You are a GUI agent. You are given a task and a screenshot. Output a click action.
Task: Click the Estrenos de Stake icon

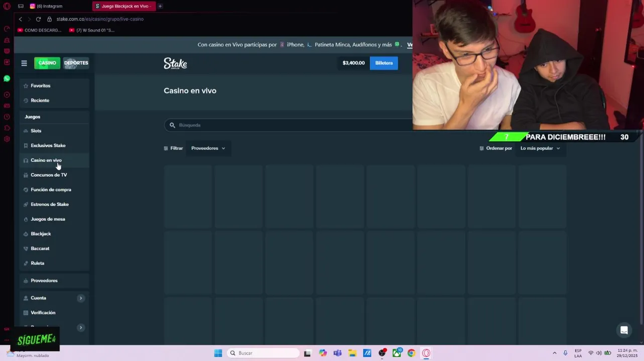coord(26,205)
